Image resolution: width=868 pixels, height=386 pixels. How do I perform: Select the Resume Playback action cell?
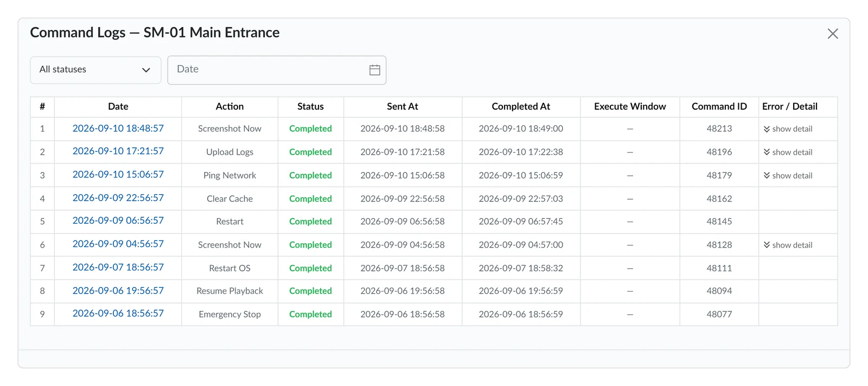(230, 292)
